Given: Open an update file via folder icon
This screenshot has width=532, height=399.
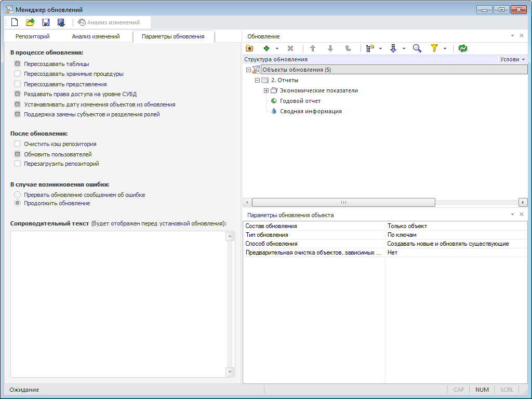Looking at the screenshot, I should [30, 22].
